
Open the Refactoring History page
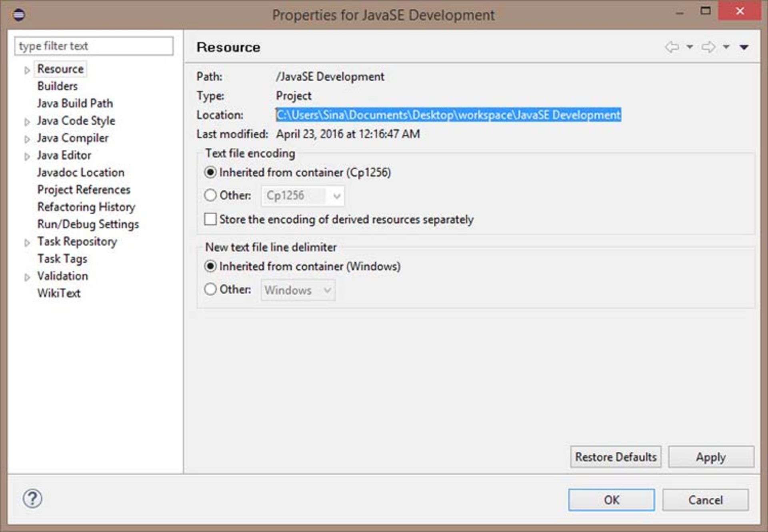(86, 207)
